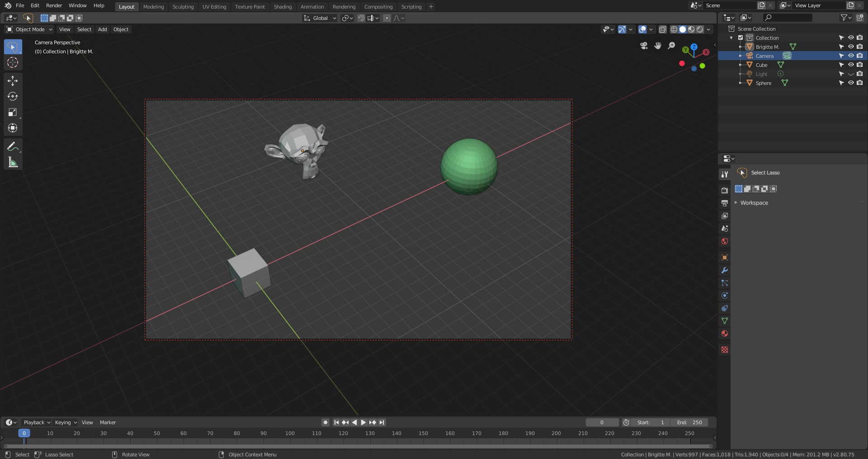Toggle proportional editing in header
Screen dimensions: 868x459
click(387, 18)
